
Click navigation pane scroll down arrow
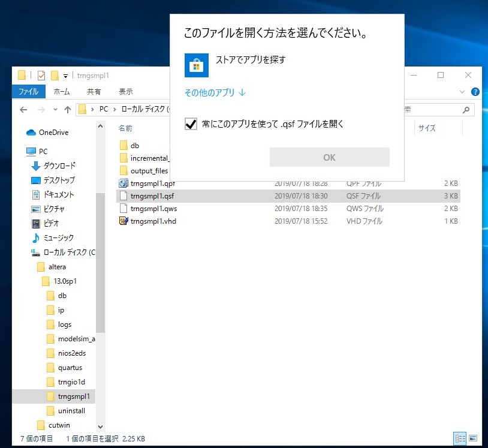coord(100,426)
